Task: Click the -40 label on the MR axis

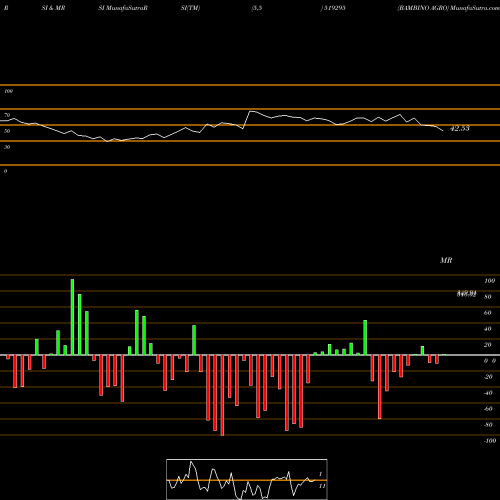Action: point(488,393)
